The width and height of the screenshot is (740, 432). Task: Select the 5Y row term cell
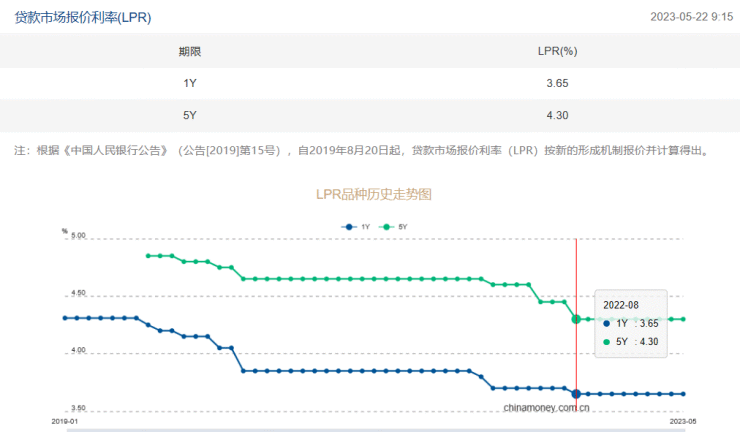(x=190, y=116)
